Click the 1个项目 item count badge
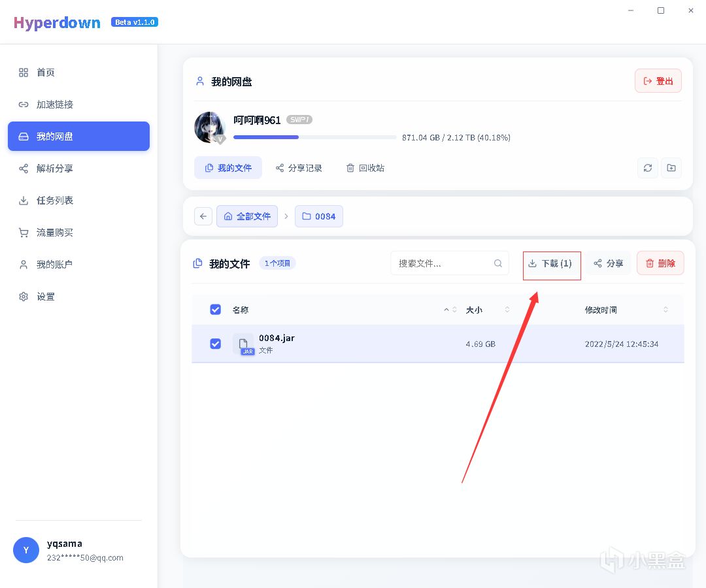The height and width of the screenshot is (588, 706). [277, 263]
